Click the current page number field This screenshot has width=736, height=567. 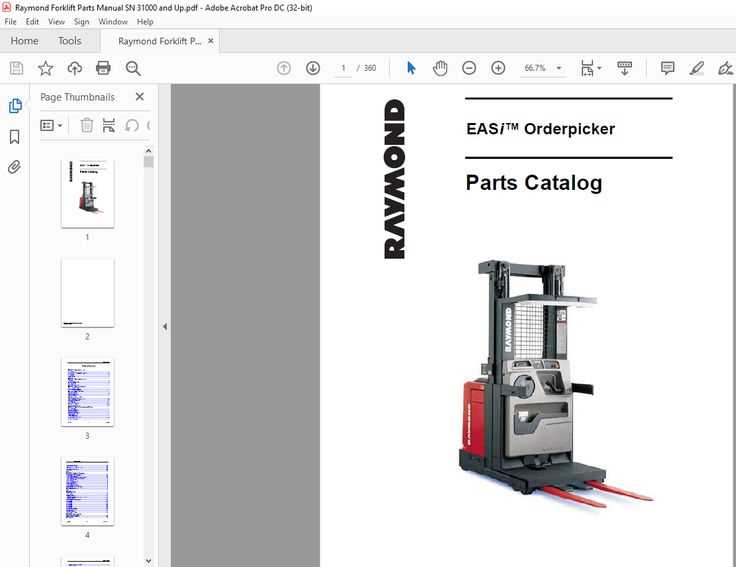[344, 69]
